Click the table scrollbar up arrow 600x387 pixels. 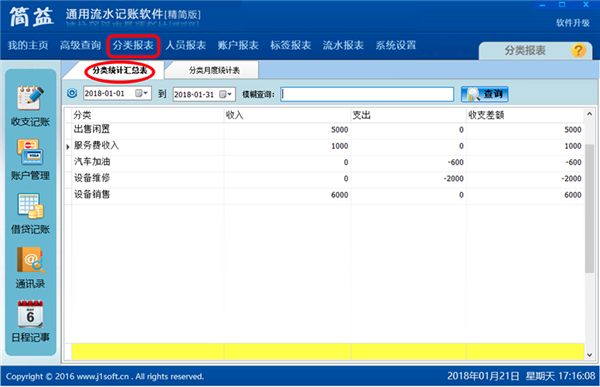coord(589,114)
